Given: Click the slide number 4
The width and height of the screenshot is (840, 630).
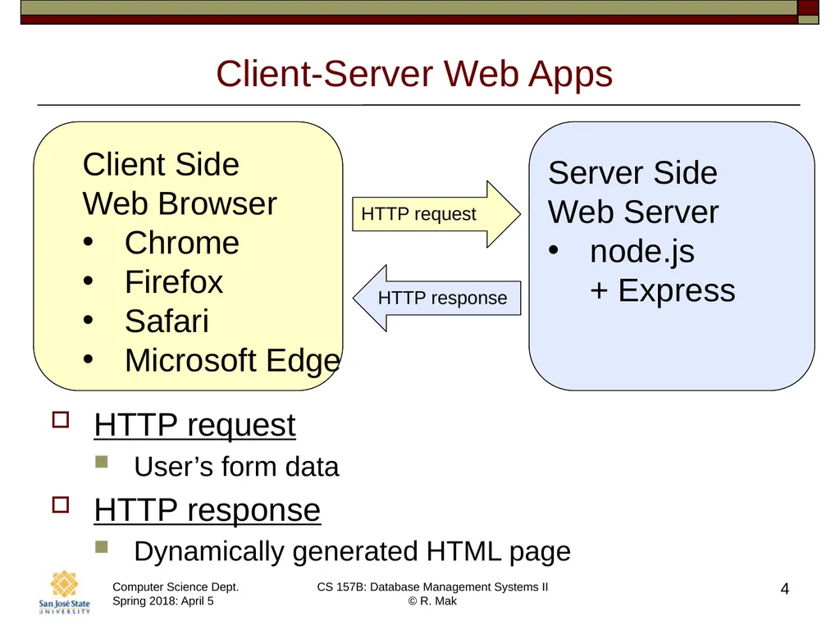Looking at the screenshot, I should (785, 589).
